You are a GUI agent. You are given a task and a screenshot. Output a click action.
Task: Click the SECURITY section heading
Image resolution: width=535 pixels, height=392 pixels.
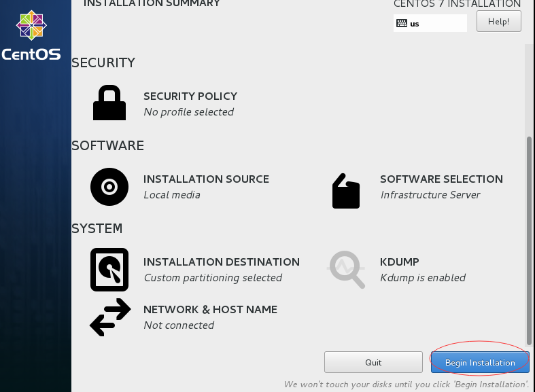tap(103, 63)
